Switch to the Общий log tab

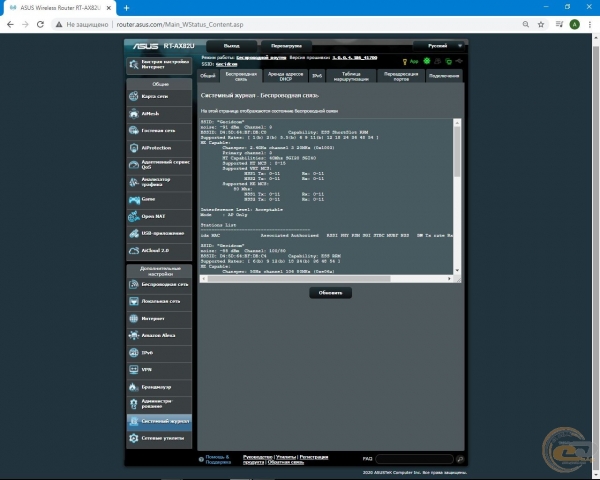[x=208, y=76]
